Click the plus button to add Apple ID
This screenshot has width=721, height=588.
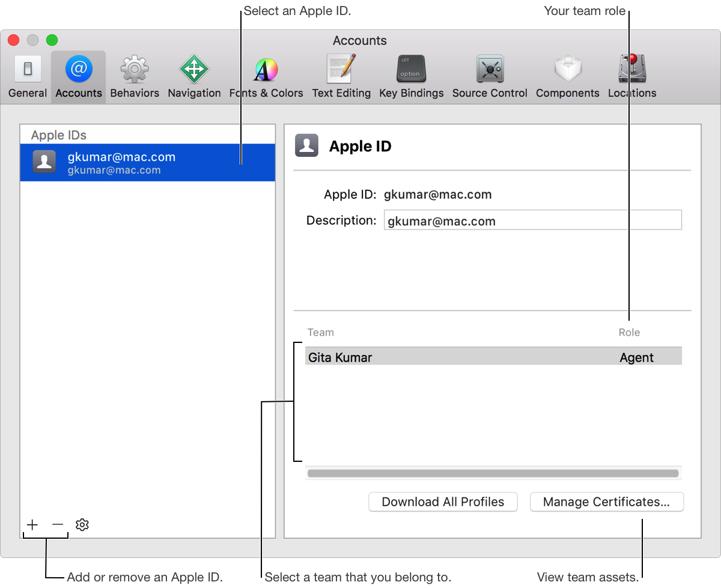(32, 525)
